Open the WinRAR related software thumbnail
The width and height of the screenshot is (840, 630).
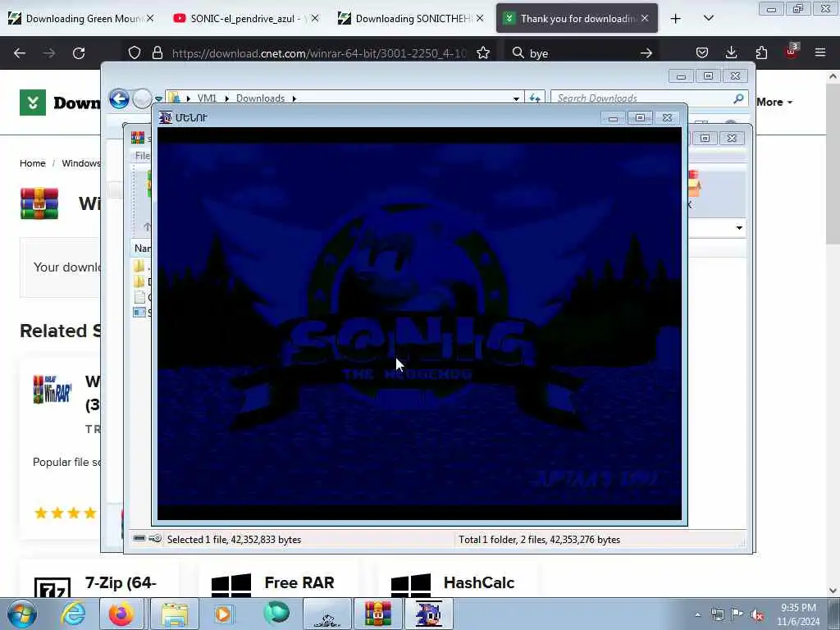(52, 390)
